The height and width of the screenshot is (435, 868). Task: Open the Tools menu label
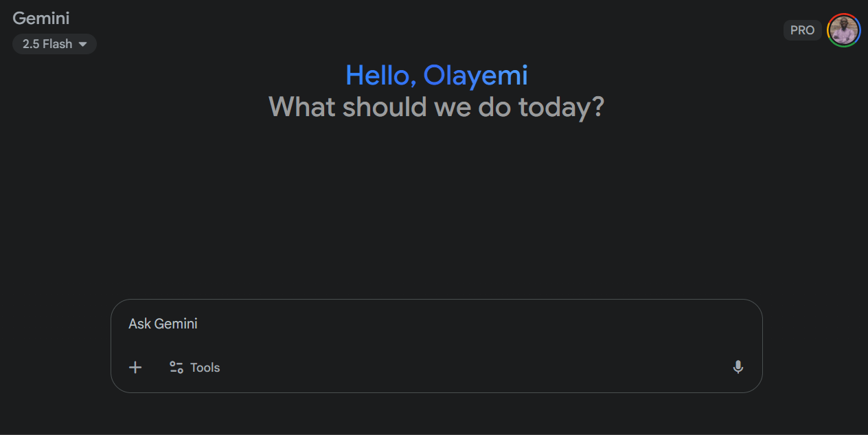point(195,368)
